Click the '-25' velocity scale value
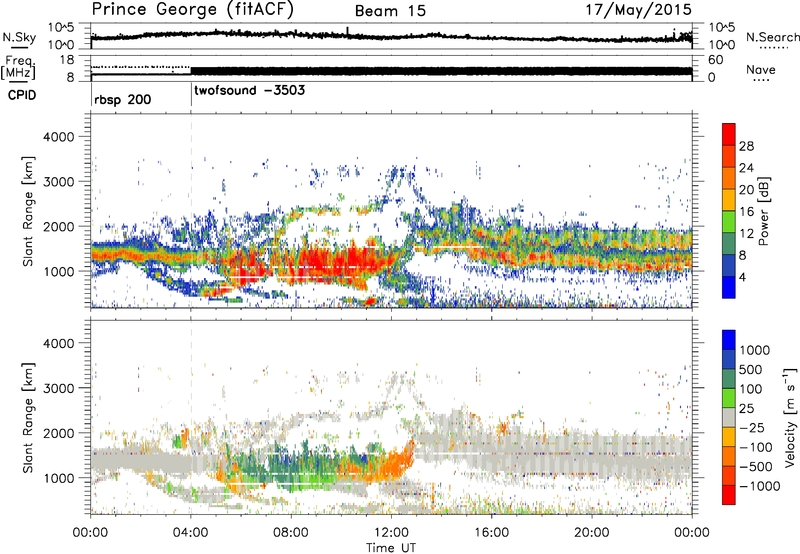 click(x=752, y=427)
